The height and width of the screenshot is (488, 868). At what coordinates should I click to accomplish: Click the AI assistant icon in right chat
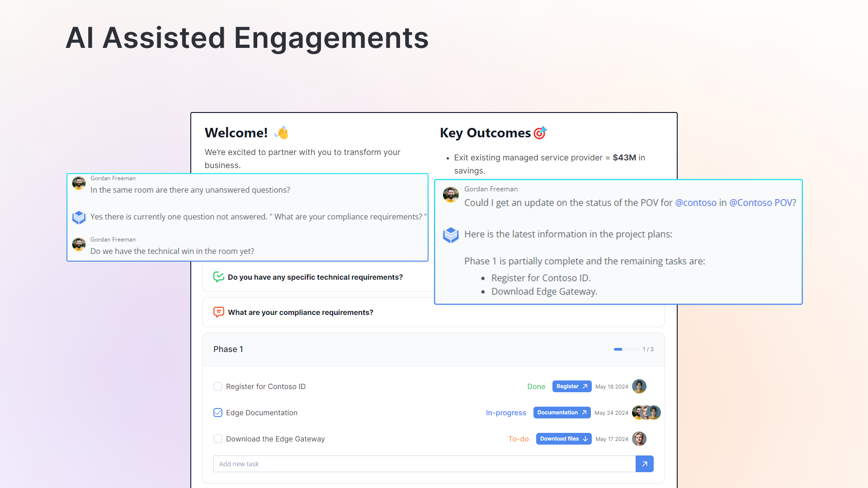(x=451, y=235)
